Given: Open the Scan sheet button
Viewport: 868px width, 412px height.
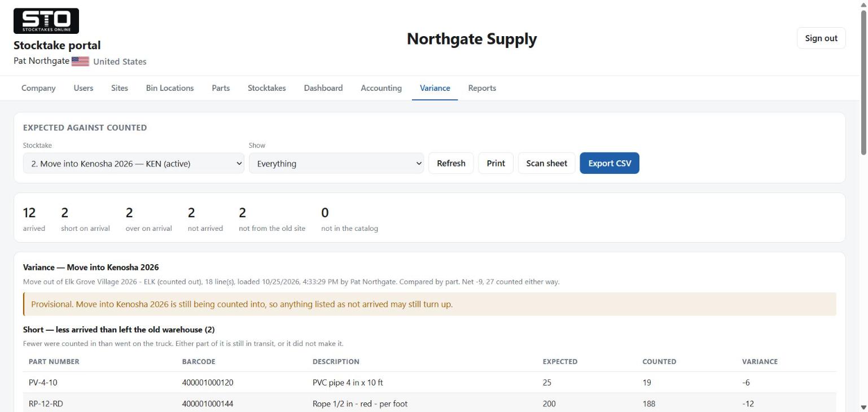Looking at the screenshot, I should 547,163.
